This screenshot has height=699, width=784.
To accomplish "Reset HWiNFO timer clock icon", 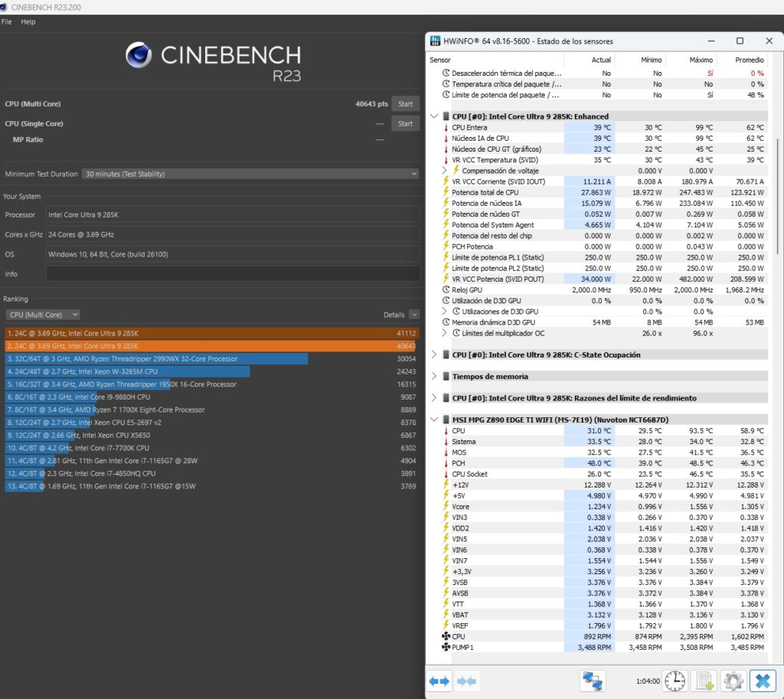I will 675,681.
